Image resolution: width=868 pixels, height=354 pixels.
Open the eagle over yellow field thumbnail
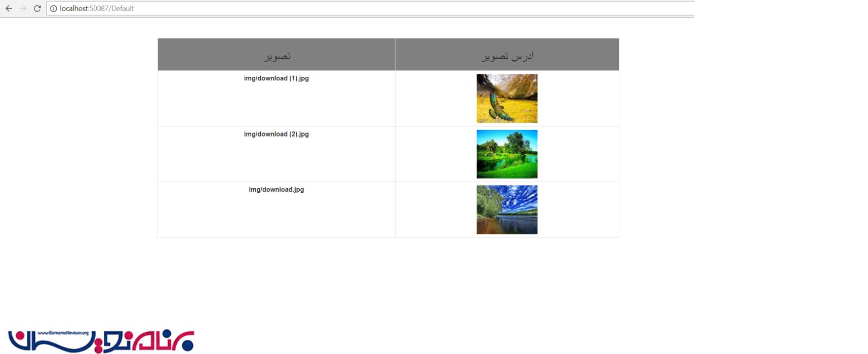click(x=507, y=99)
